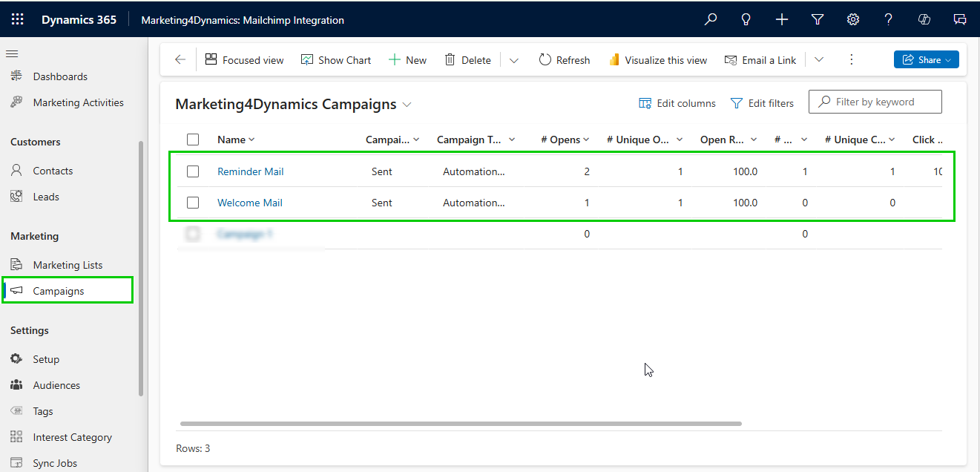Open the Dynamics 365 app launcher grid

18,19
